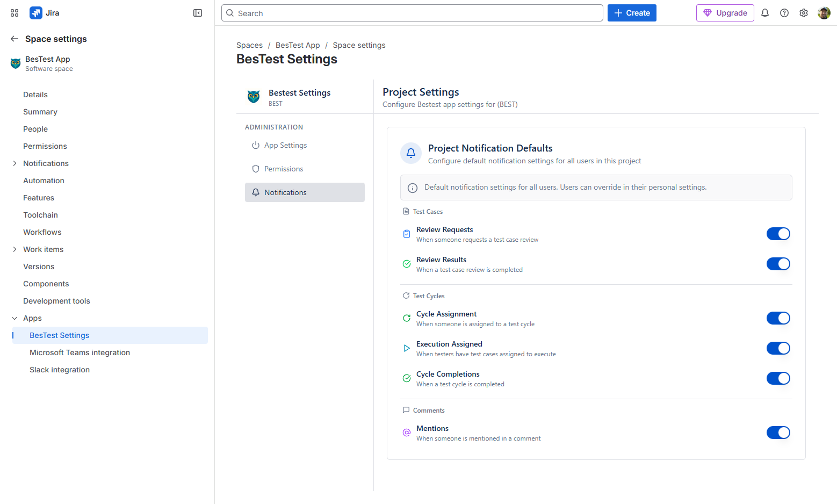The height and width of the screenshot is (504, 837).
Task: Follow the BesTest App breadcrumb link
Action: 298,45
